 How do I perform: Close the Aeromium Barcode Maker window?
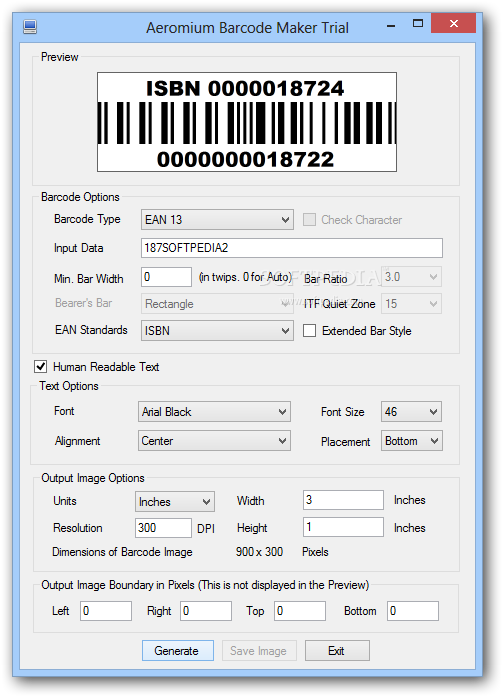click(453, 24)
